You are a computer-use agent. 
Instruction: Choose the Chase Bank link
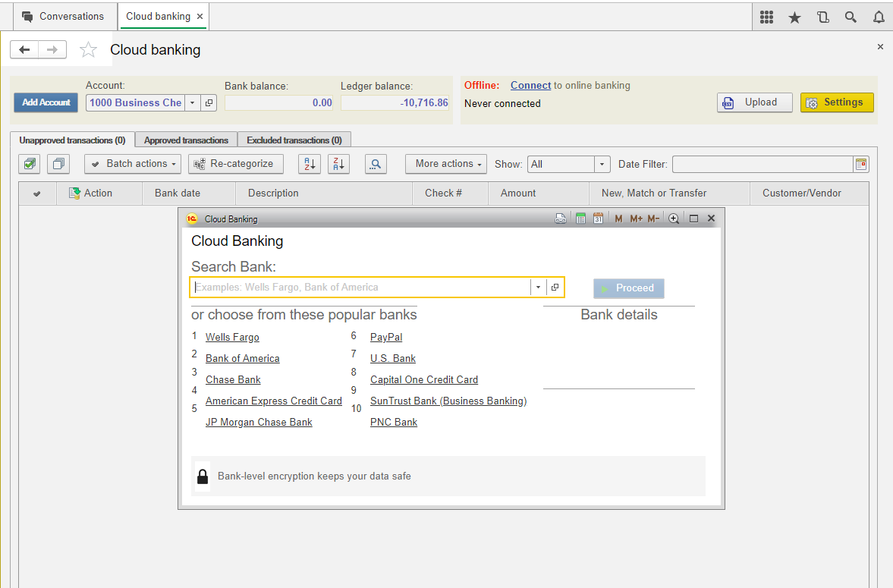[233, 379]
